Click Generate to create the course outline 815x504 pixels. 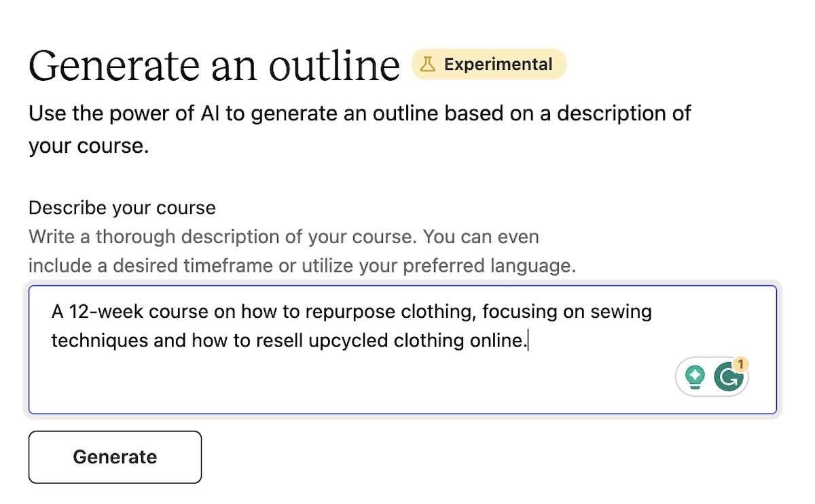[114, 456]
